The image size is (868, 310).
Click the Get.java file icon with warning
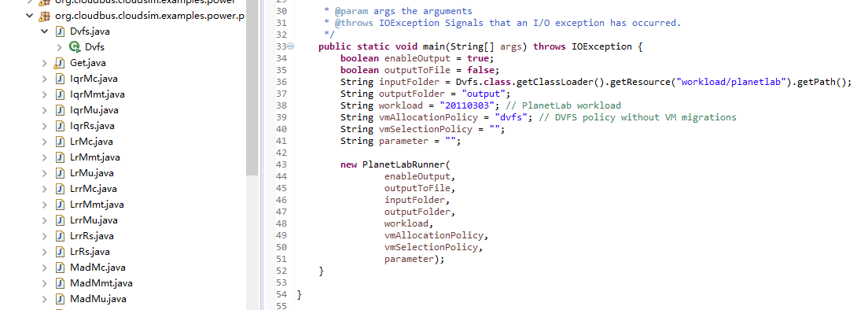click(x=60, y=63)
